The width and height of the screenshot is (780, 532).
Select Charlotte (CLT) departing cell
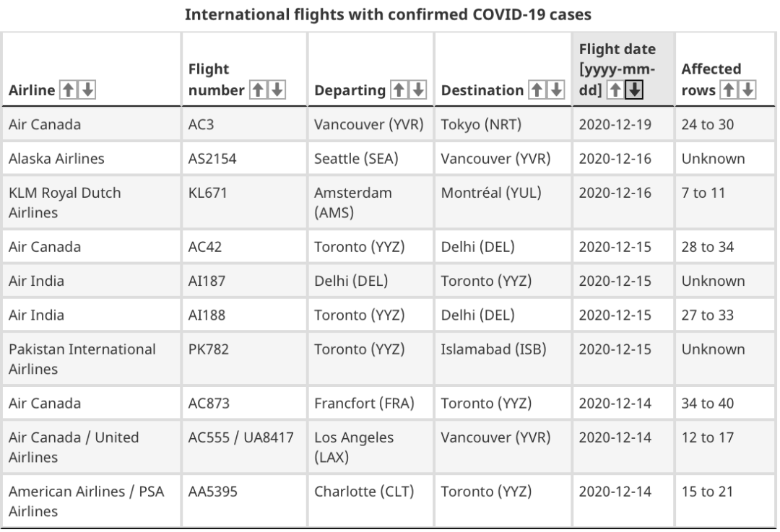pos(370,501)
